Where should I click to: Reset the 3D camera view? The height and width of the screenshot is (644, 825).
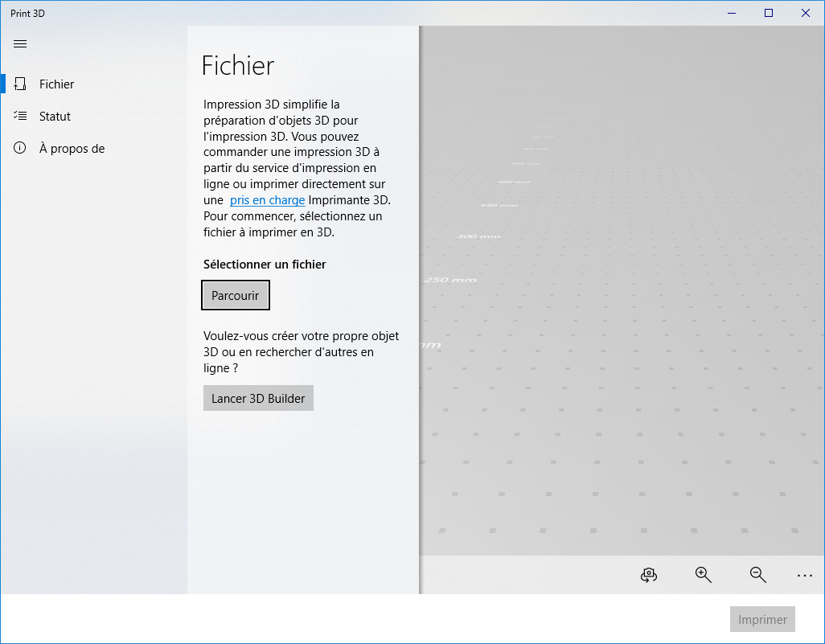649,575
